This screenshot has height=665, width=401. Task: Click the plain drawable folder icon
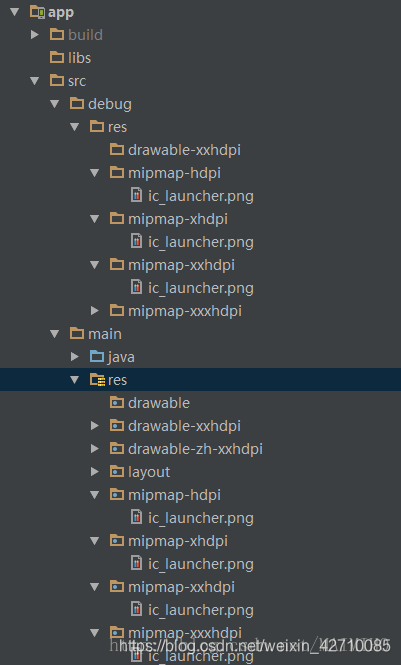117,402
